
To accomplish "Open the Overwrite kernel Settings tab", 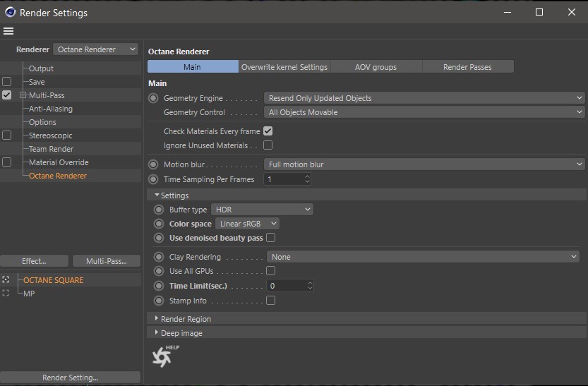I will (284, 67).
